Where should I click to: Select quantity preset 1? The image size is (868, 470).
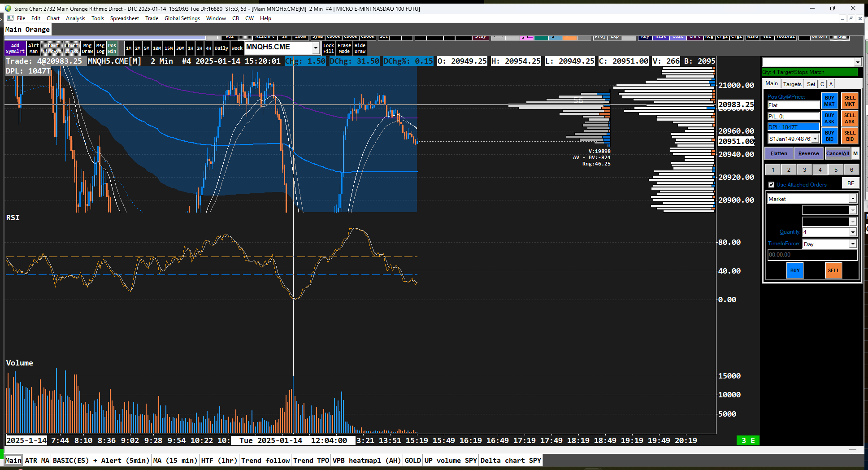click(773, 170)
